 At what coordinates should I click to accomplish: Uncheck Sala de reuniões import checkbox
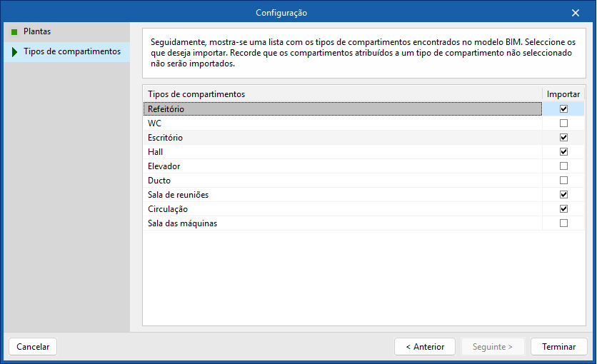pyautogui.click(x=563, y=195)
